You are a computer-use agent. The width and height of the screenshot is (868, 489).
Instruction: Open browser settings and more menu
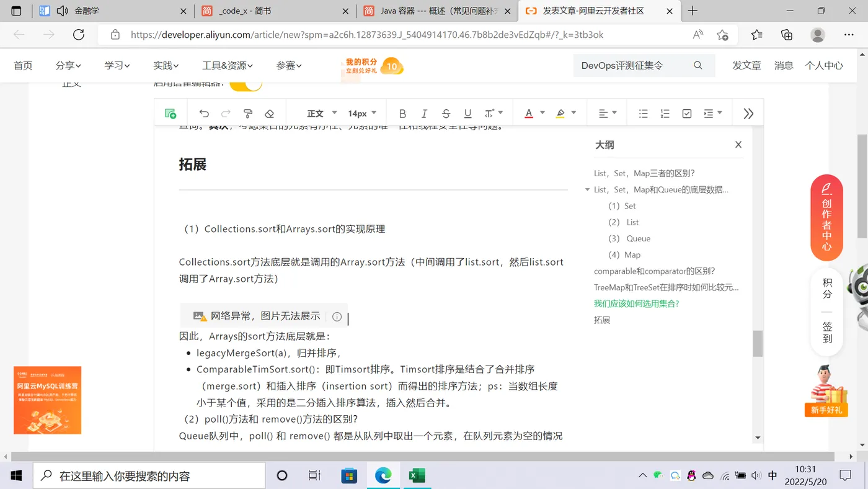coord(848,35)
